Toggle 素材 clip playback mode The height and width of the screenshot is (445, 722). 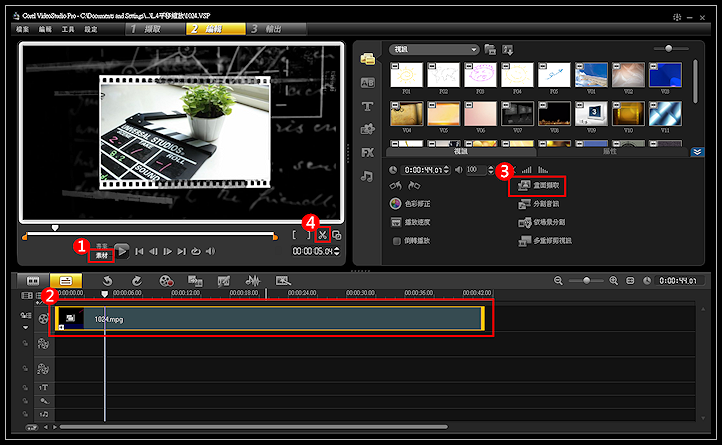point(102,256)
